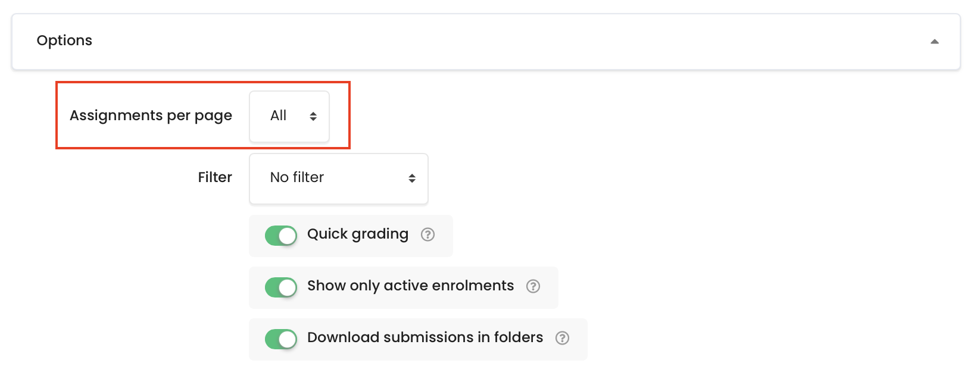
Task: Click the Quick grading label text
Action: [x=358, y=234]
